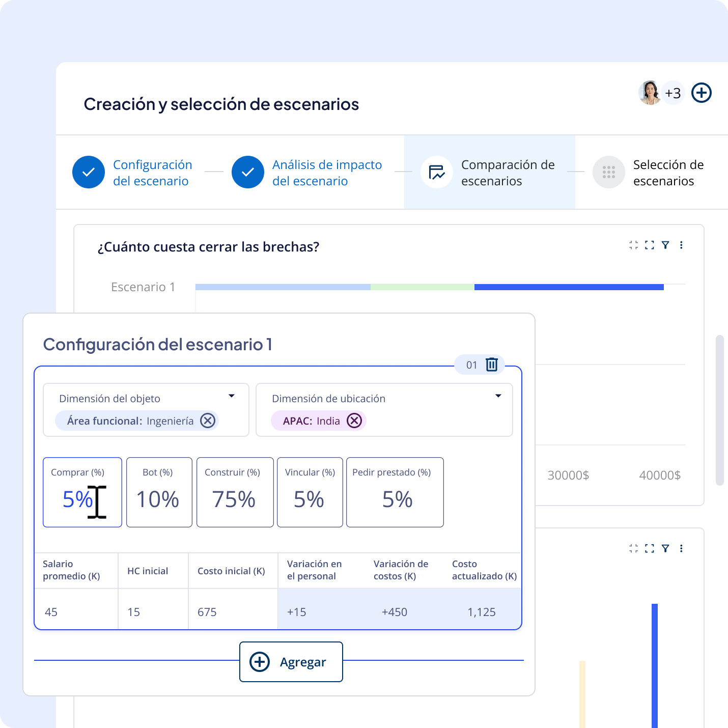Open filter icon on brechas chart
Image resolution: width=728 pixels, height=728 pixels.
pyautogui.click(x=665, y=245)
